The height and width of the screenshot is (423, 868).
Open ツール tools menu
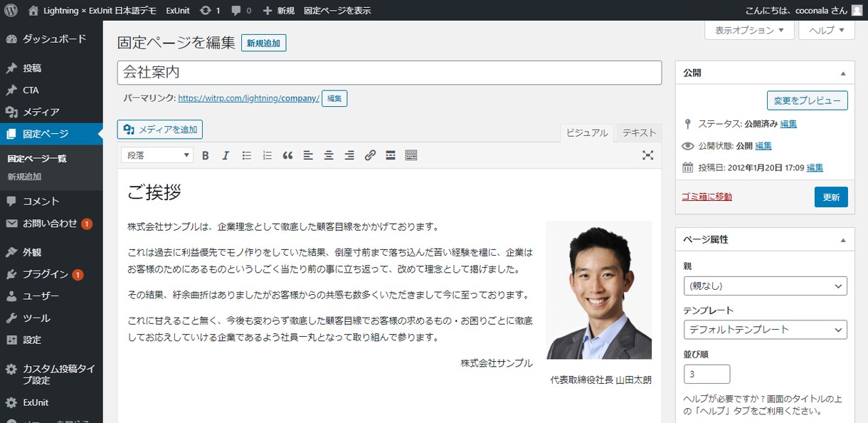coord(51,318)
